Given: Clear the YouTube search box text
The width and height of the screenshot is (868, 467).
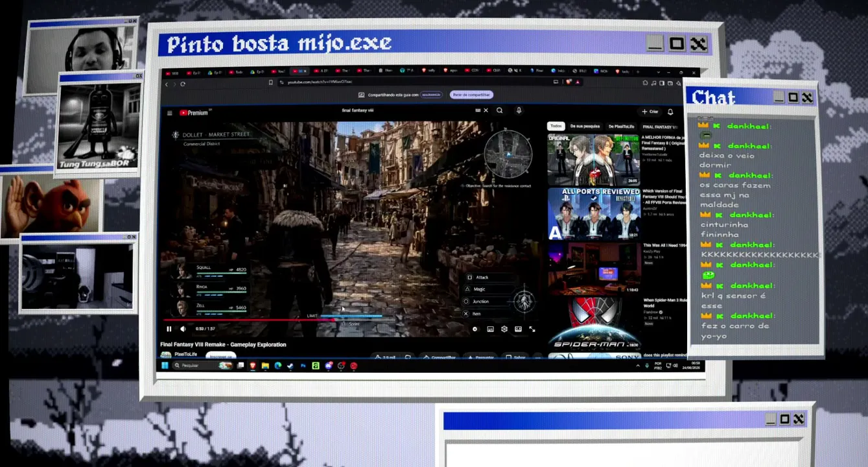Looking at the screenshot, I should pyautogui.click(x=486, y=111).
